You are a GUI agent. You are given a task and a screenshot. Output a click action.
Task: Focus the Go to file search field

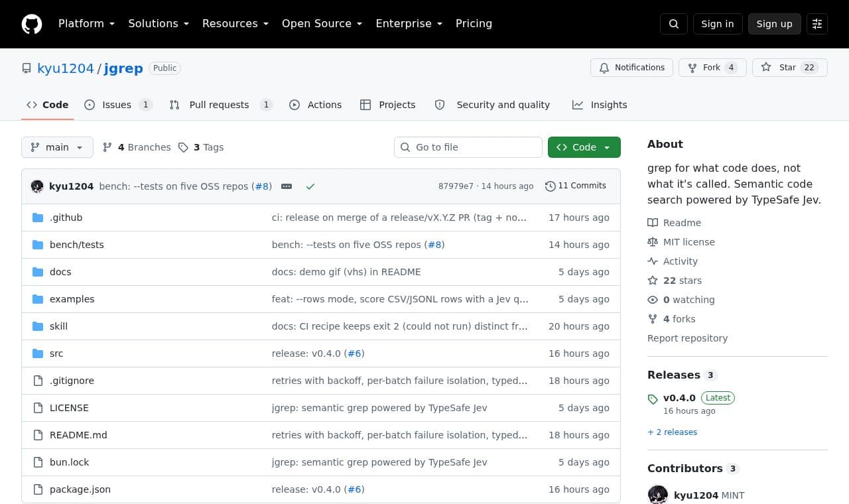[x=468, y=147]
